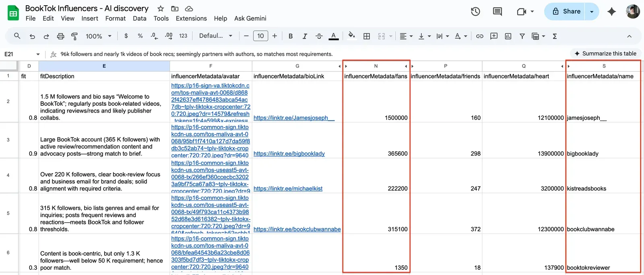Check the cloud save status icon
The width and height of the screenshot is (644, 275).
tap(189, 8)
